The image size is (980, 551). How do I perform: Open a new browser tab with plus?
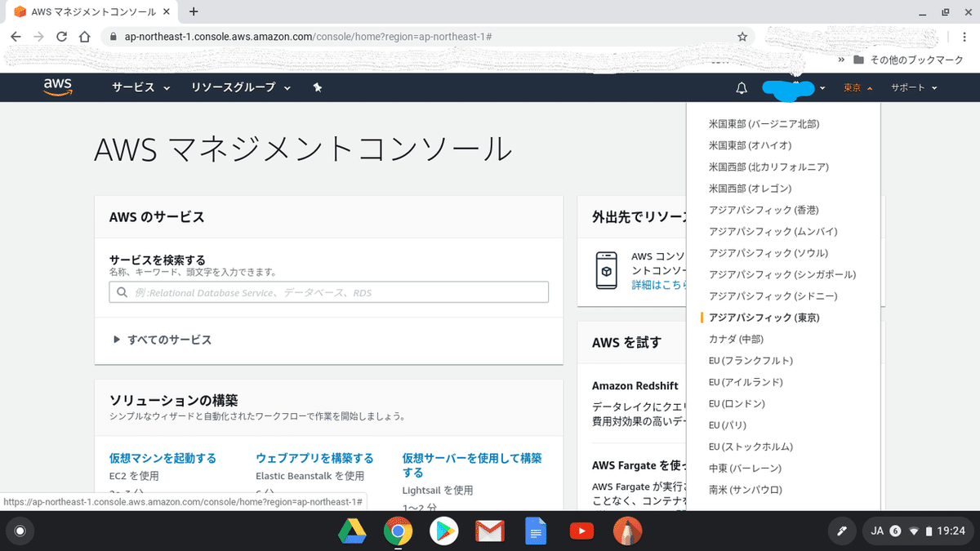(x=194, y=11)
